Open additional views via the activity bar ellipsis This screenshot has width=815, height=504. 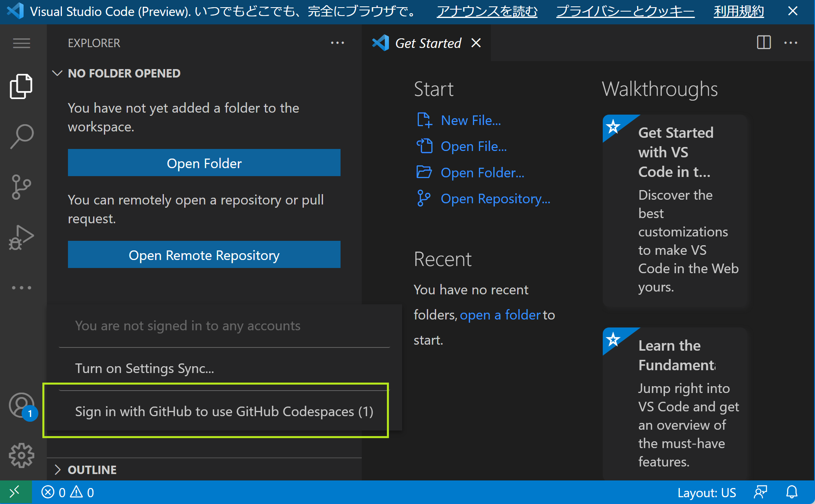pyautogui.click(x=21, y=288)
